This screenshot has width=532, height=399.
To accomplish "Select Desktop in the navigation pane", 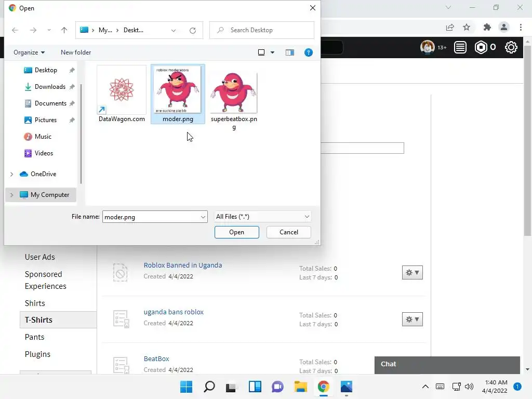I will click(46, 70).
